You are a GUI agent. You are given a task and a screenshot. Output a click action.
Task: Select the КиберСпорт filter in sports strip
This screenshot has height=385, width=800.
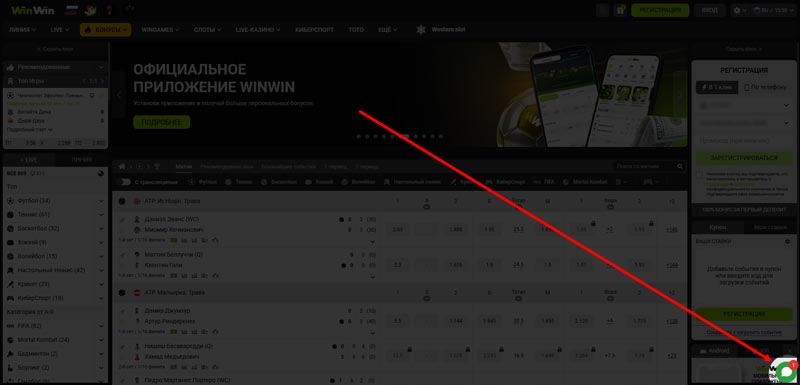pyautogui.click(x=506, y=182)
